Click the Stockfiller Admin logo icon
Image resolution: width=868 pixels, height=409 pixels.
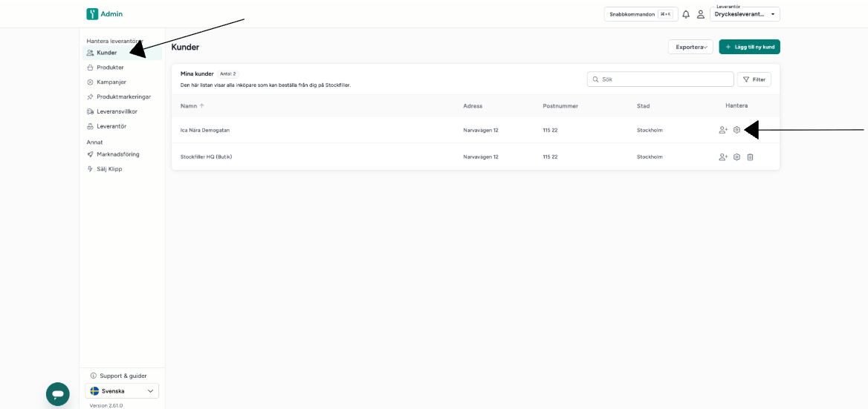pyautogui.click(x=92, y=14)
